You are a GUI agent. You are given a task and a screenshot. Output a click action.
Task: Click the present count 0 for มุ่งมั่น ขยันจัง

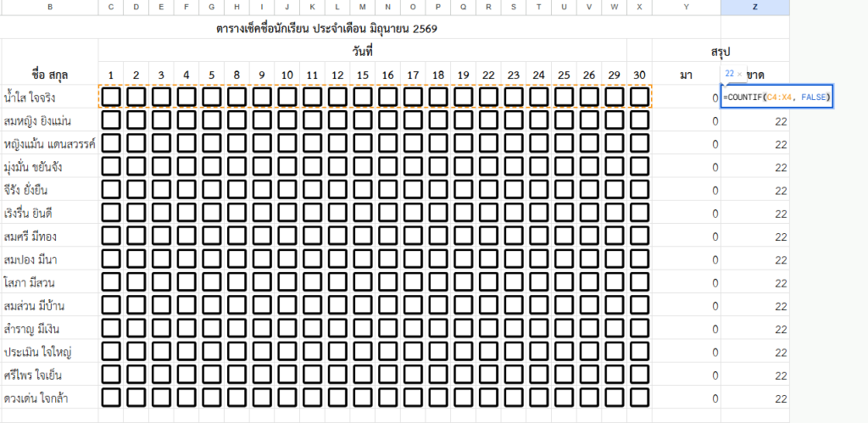[687, 167]
